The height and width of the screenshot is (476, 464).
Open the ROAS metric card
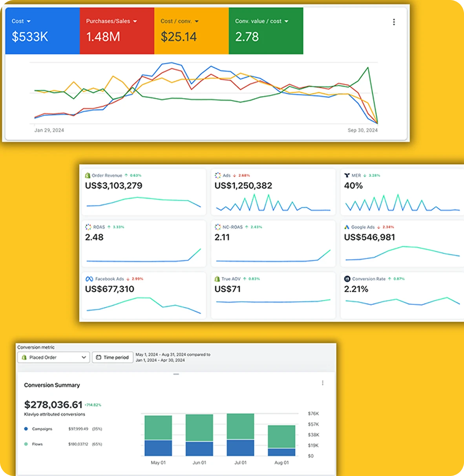[x=144, y=243]
